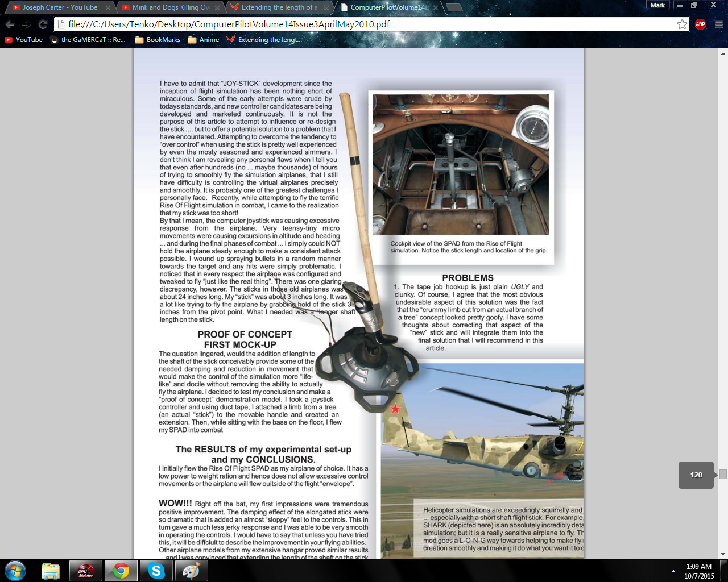Open Skype from the taskbar
The image size is (728, 582).
click(156, 571)
